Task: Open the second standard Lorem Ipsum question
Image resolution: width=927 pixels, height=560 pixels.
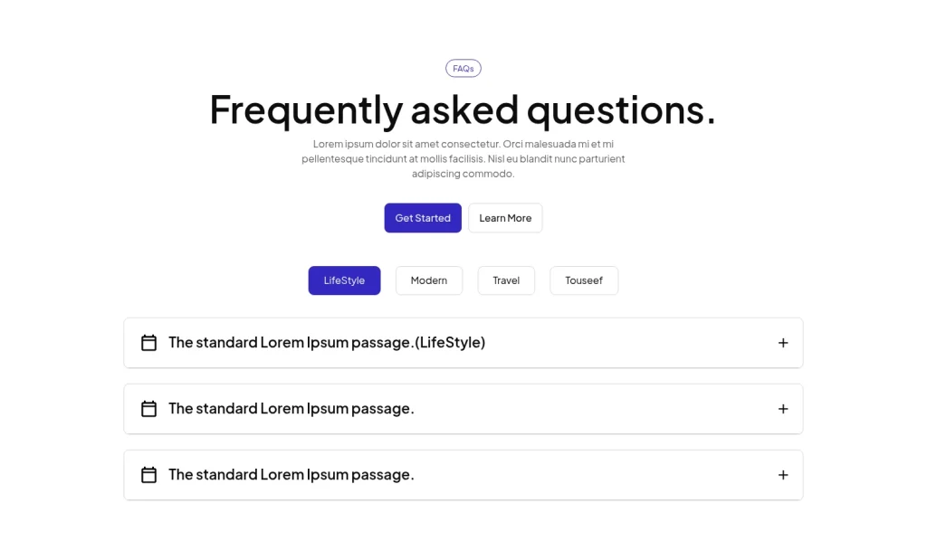Action: [x=291, y=409]
